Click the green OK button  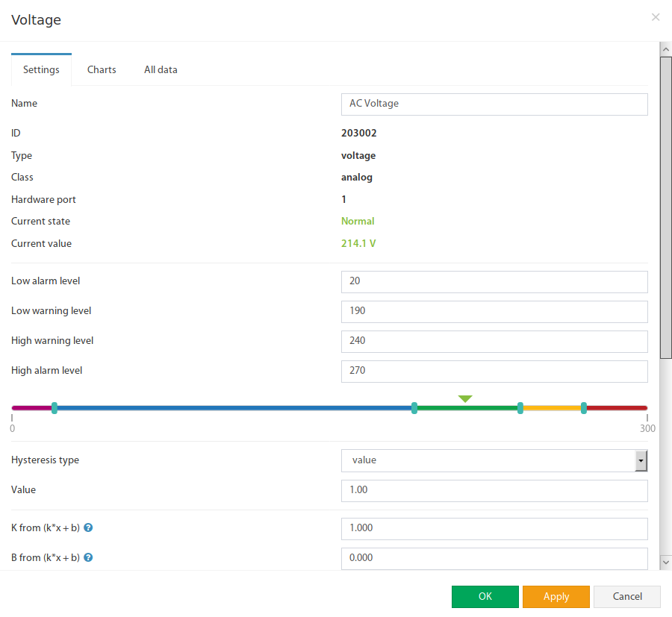tap(485, 596)
